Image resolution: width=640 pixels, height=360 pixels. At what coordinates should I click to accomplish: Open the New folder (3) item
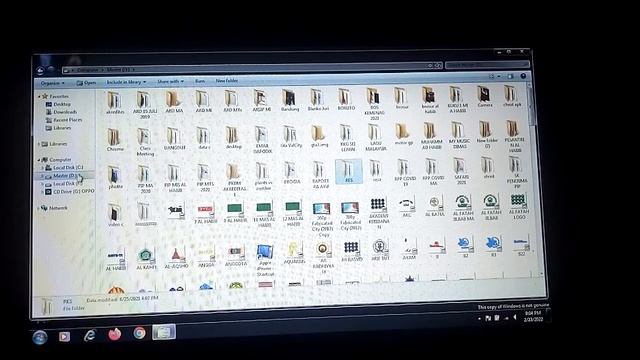487,135
